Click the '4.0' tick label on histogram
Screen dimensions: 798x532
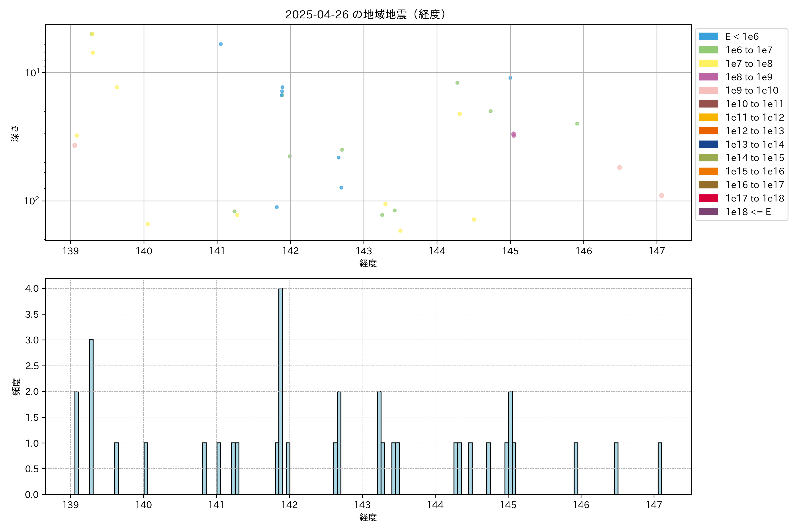point(32,289)
